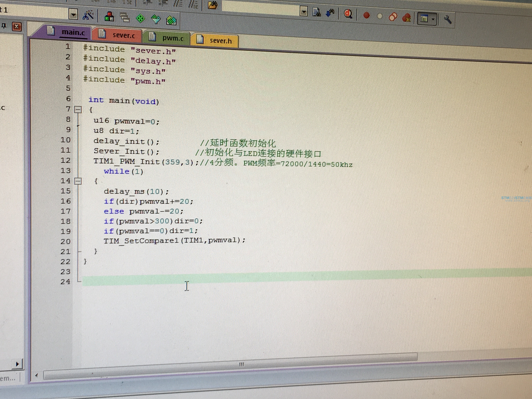Click the text 'int main(void)'

(x=124, y=101)
